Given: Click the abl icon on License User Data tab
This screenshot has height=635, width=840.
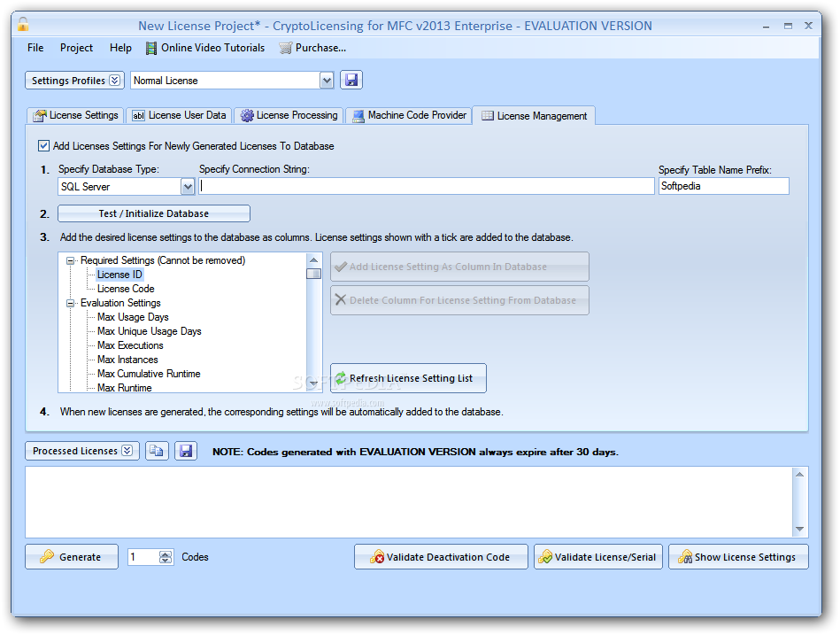Looking at the screenshot, I should click(x=138, y=116).
